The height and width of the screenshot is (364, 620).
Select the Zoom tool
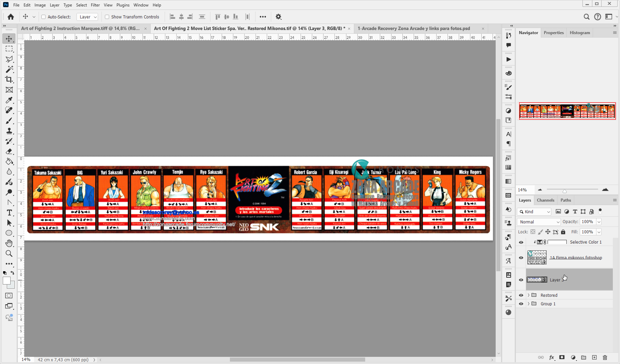(x=9, y=253)
